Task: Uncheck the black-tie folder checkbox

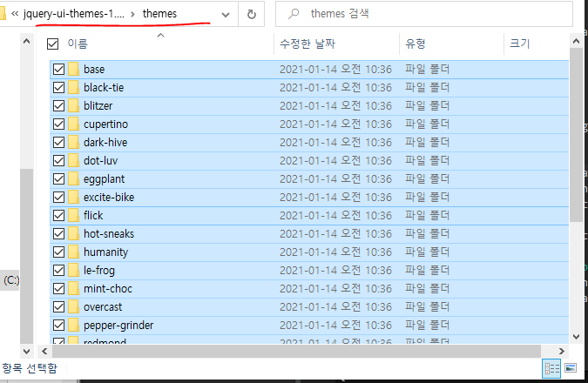Action: point(59,88)
